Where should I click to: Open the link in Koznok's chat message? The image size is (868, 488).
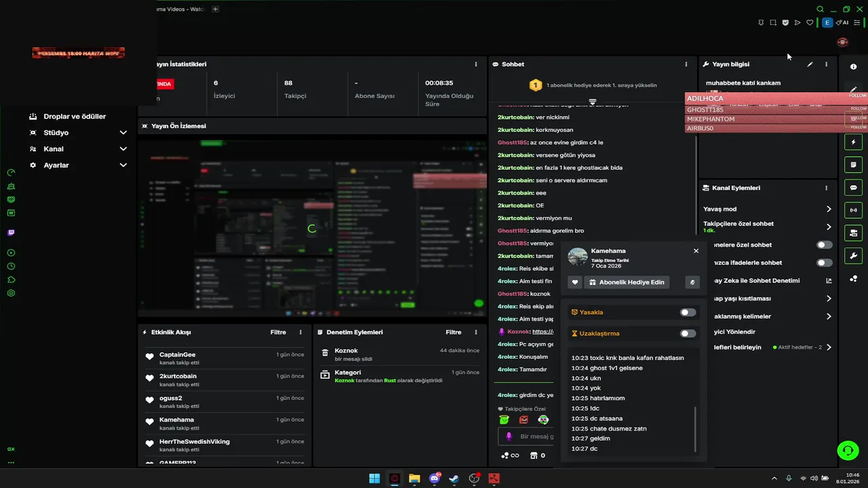542,332
